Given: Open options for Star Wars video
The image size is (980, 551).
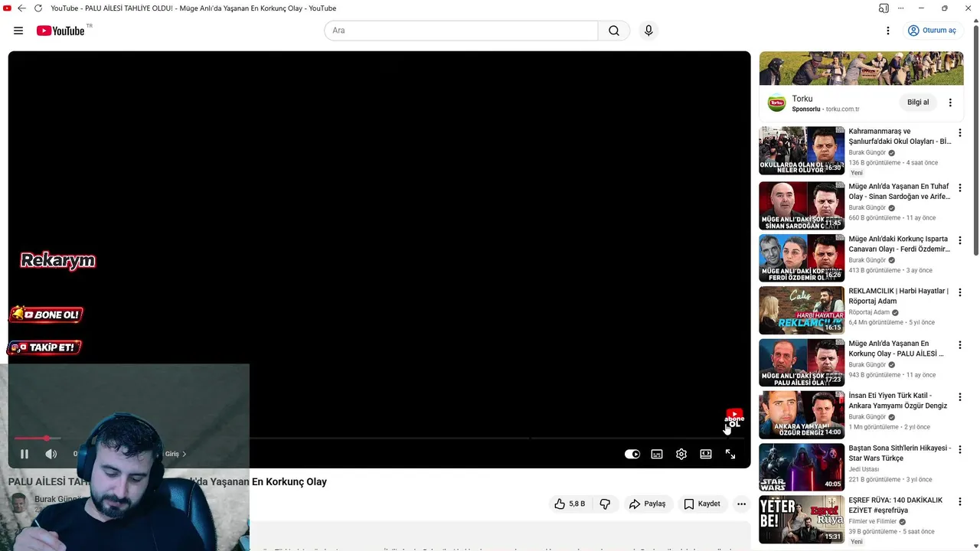Looking at the screenshot, I should coord(959,450).
